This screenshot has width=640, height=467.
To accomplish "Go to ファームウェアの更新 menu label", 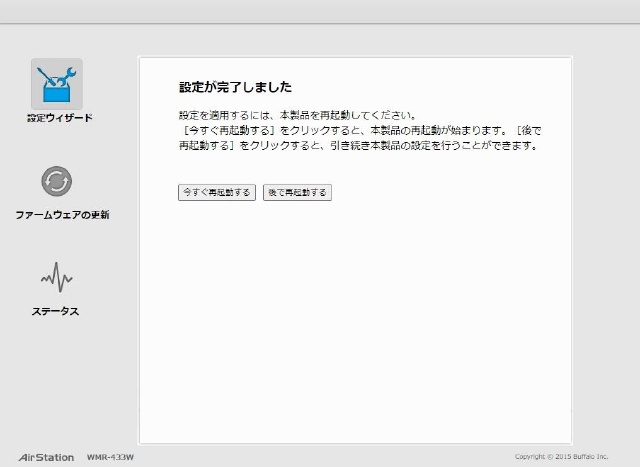I will [62, 215].
